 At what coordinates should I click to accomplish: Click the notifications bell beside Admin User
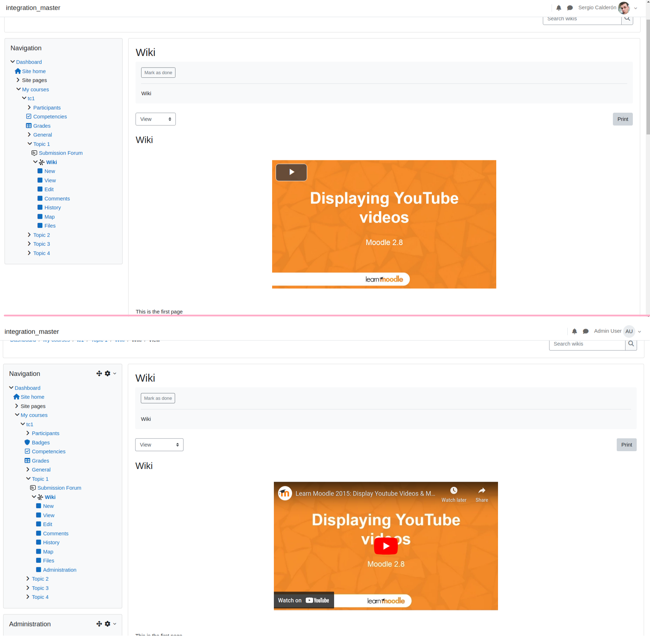pos(574,331)
